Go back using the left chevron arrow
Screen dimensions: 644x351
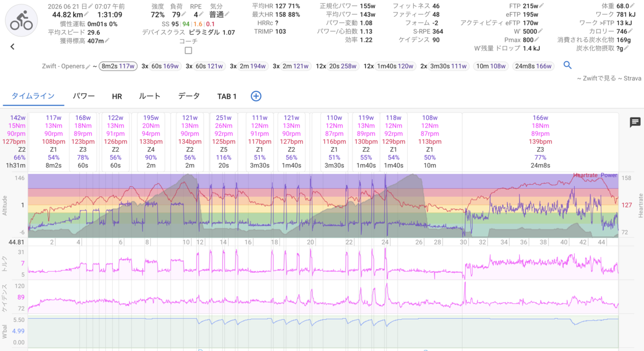click(x=12, y=47)
